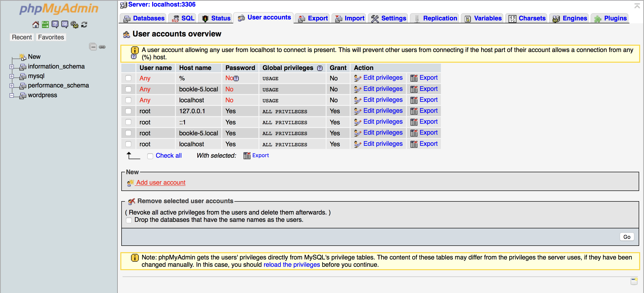This screenshot has height=293, width=644.
Task: Open the Recent tables tab
Action: click(22, 37)
